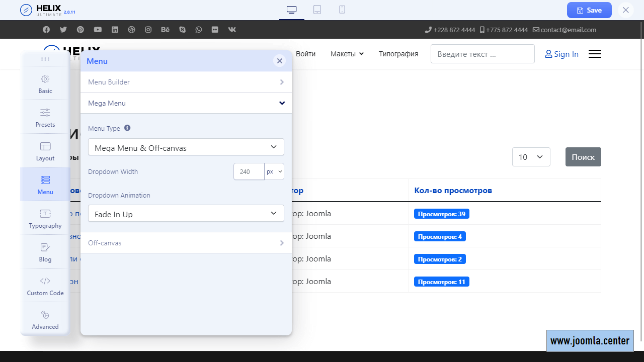The height and width of the screenshot is (362, 644).
Task: Switch to mobile preview mode
Action: 342,10
